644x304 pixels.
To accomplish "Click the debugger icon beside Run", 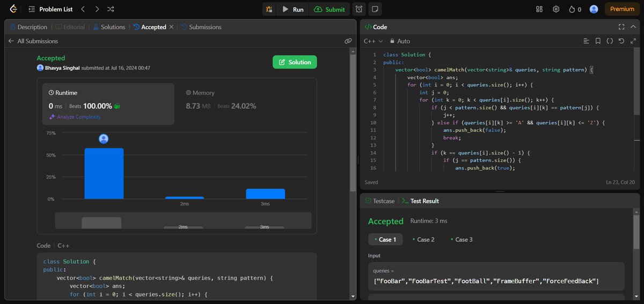I will click(269, 9).
